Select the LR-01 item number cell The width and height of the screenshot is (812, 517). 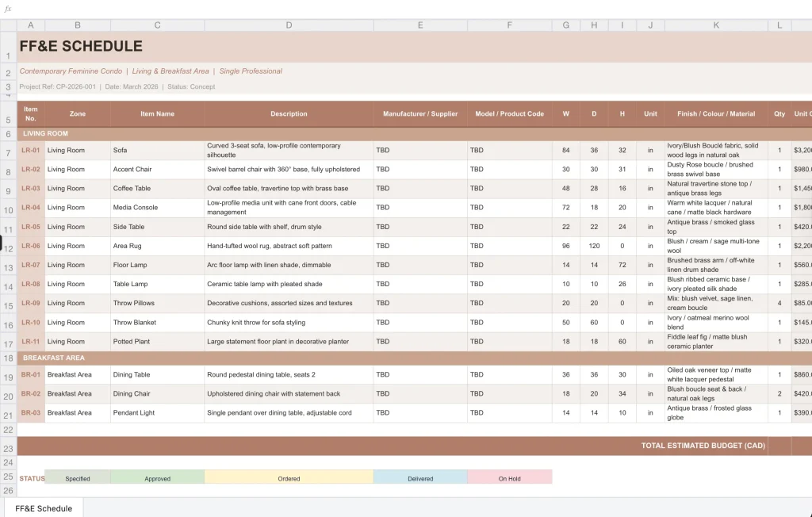[31, 151]
